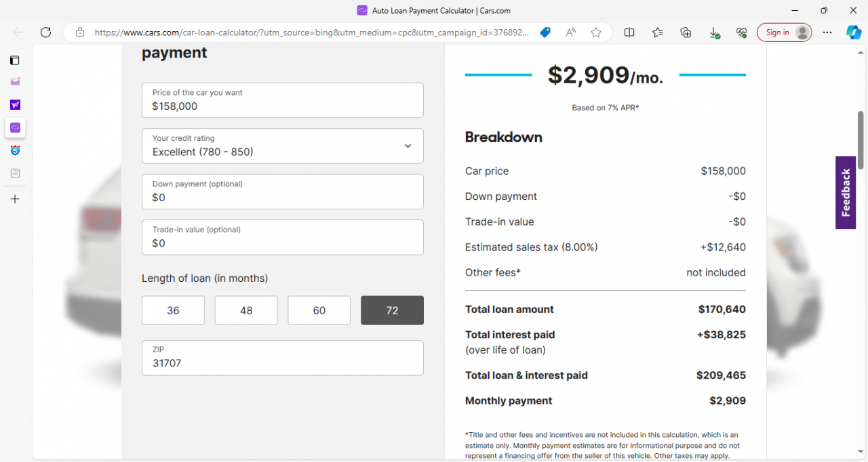868x462 pixels.
Task: Open the split screen icon
Action: coord(629,32)
